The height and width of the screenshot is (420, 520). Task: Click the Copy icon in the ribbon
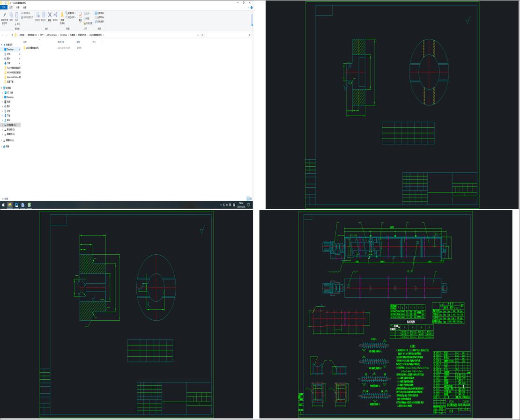point(11,15)
